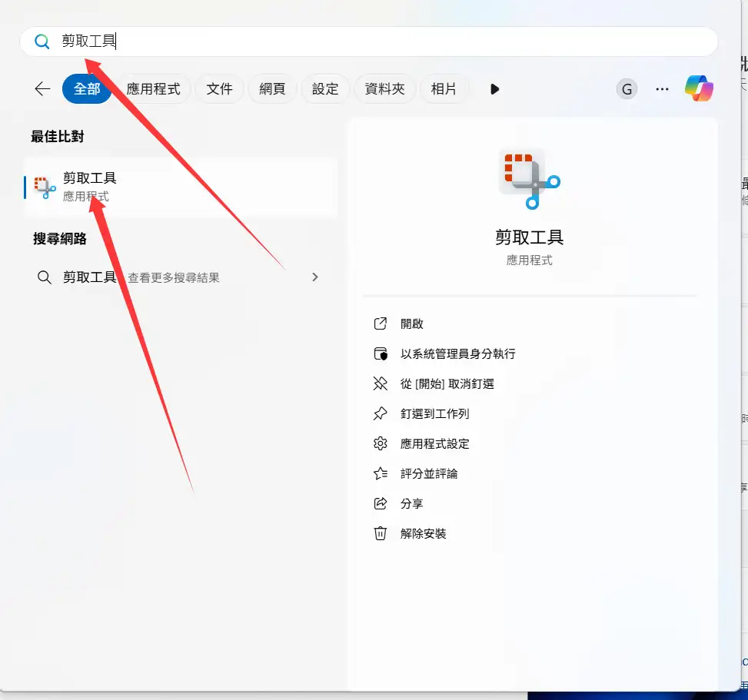Screen dimensions: 748x700
Task: Switch to the 網頁 filter tab
Action: (x=272, y=88)
